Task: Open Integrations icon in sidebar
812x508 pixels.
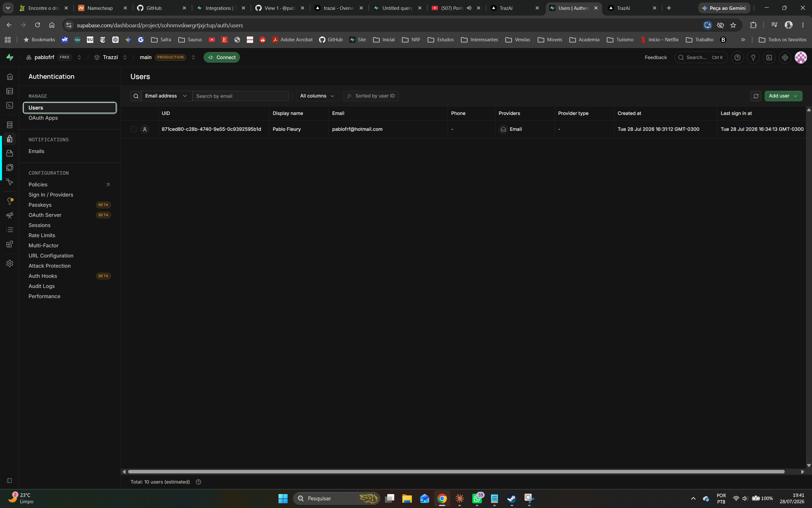Action: coord(10,244)
